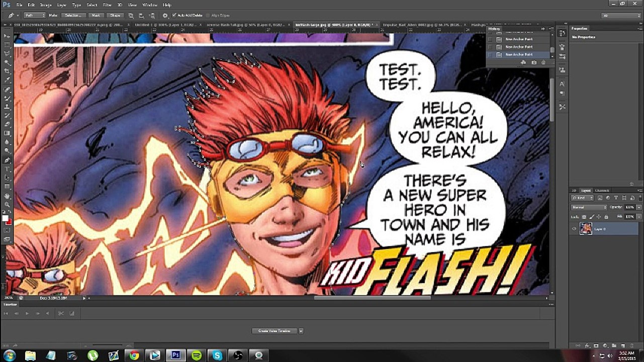Image resolution: width=644 pixels, height=362 pixels.
Task: Open the Opacity slider arrow
Action: pos(639,207)
